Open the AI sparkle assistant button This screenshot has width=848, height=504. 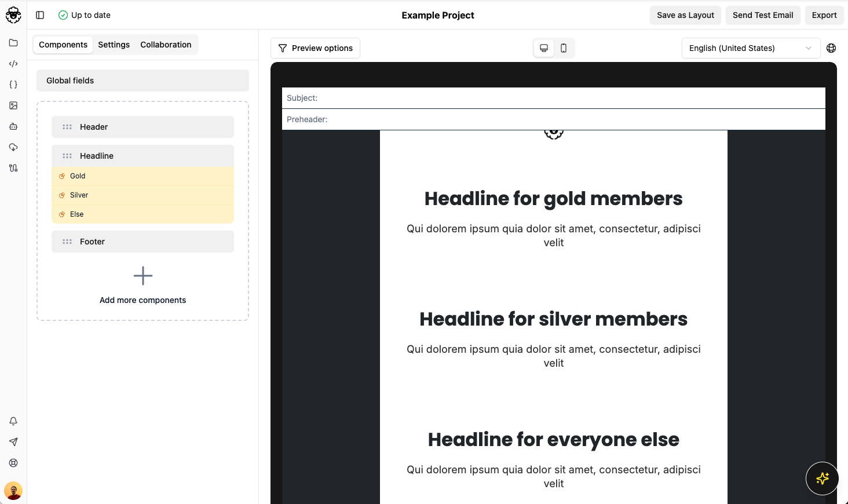(822, 479)
